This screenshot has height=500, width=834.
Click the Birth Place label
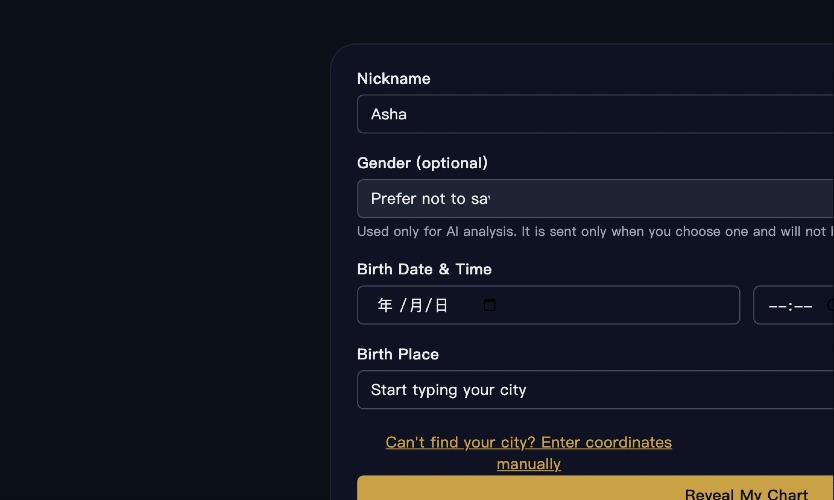(x=397, y=354)
